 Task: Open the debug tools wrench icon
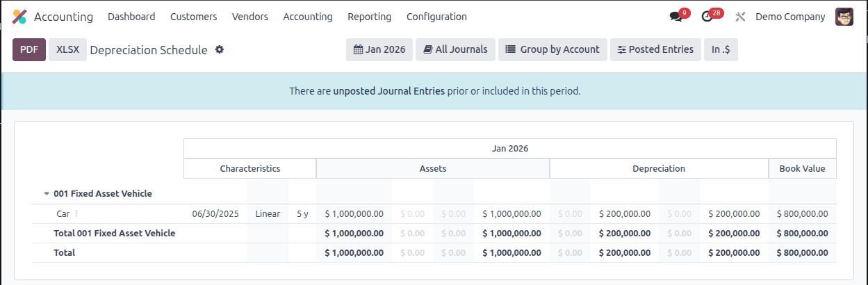(740, 17)
